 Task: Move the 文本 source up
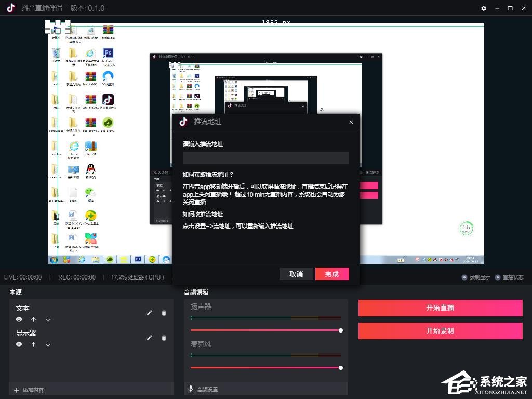tap(33, 320)
